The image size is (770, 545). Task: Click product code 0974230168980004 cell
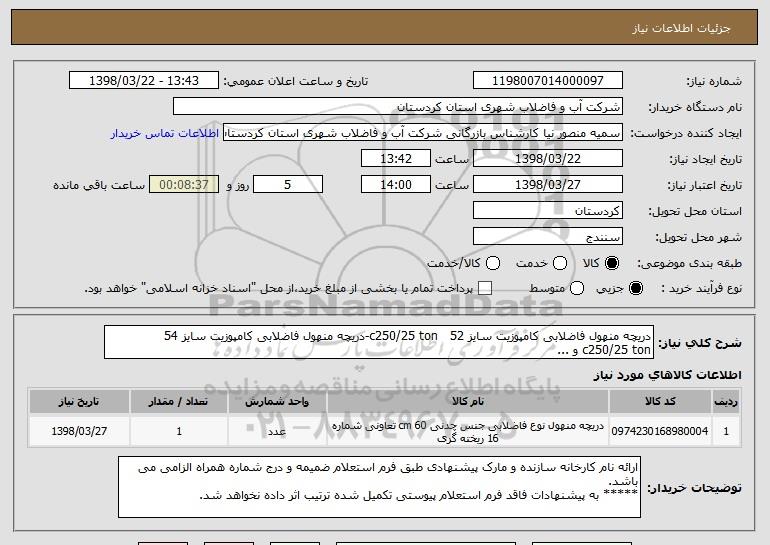(x=660, y=431)
